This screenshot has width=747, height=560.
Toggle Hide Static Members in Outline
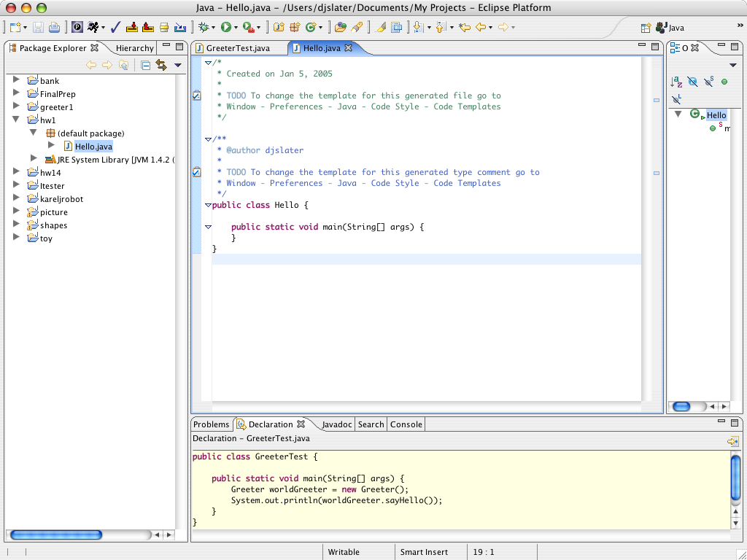pyautogui.click(x=708, y=82)
